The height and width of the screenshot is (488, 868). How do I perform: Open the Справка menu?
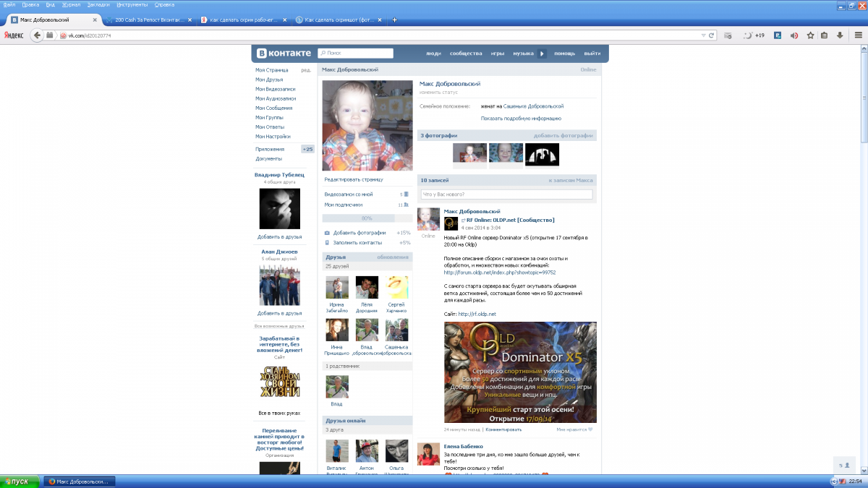pyautogui.click(x=164, y=4)
